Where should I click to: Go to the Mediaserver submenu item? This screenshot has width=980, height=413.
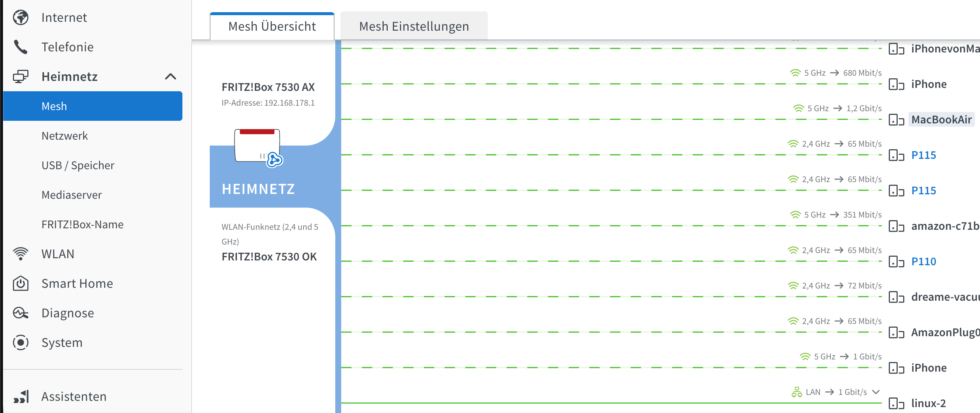click(x=72, y=195)
